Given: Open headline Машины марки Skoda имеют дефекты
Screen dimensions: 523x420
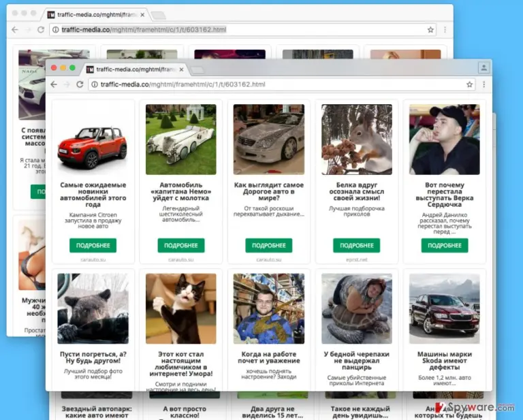Looking at the screenshot, I should [x=445, y=361].
